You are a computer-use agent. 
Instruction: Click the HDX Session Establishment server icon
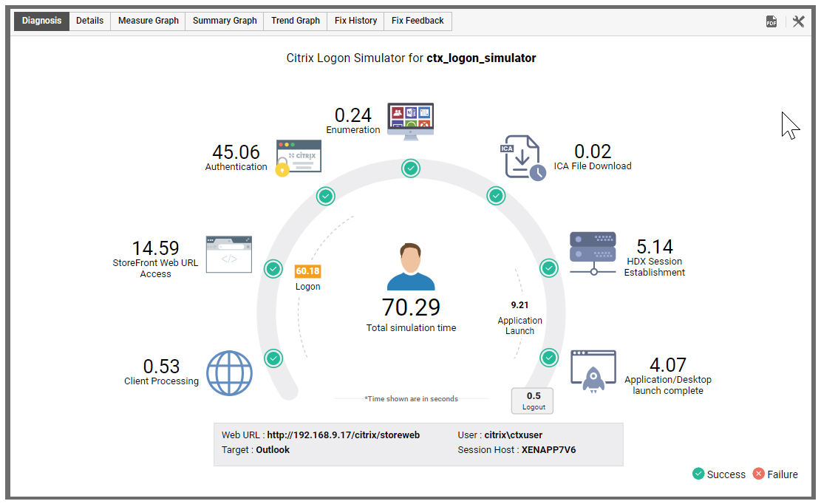click(x=593, y=253)
